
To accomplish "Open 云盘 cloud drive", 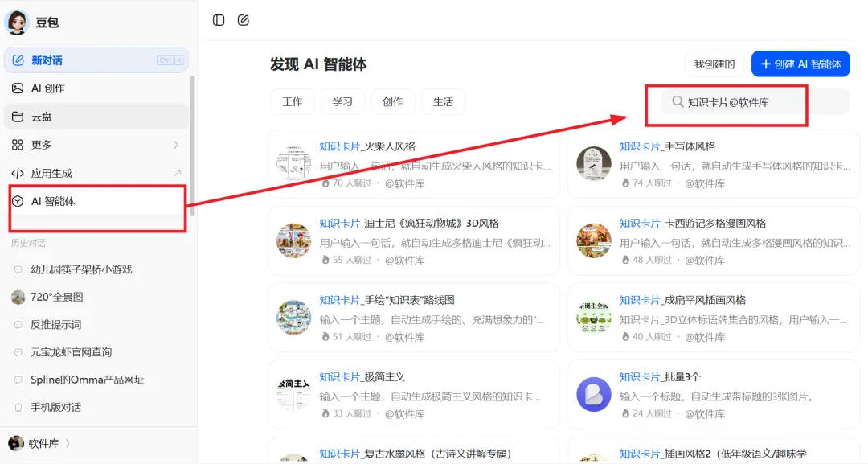I will pos(96,117).
